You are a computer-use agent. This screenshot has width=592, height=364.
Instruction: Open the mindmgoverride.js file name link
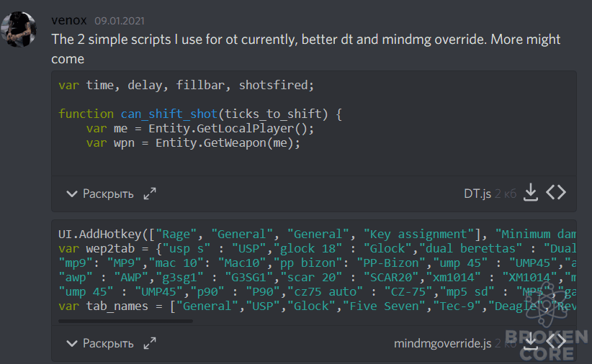point(442,343)
